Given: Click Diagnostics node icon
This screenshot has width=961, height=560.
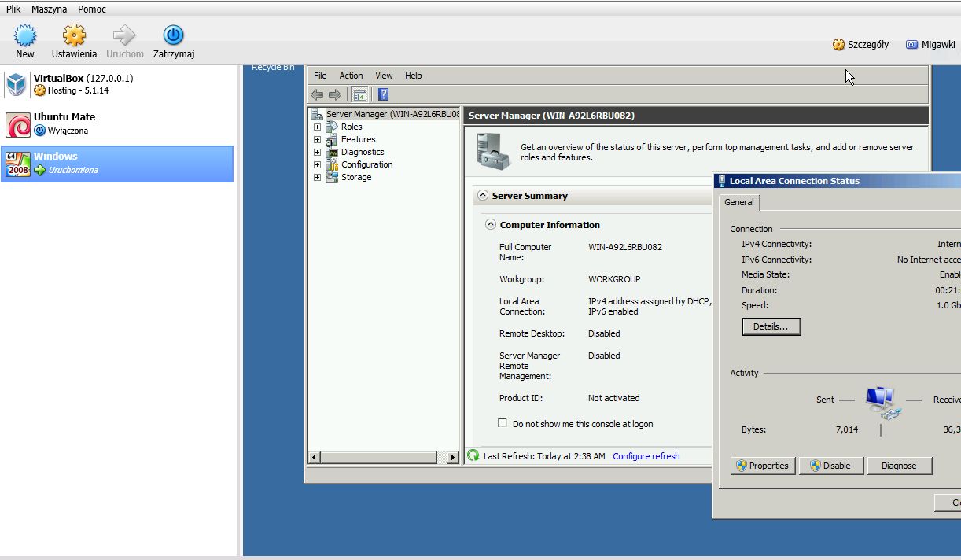Looking at the screenshot, I should pos(332,152).
